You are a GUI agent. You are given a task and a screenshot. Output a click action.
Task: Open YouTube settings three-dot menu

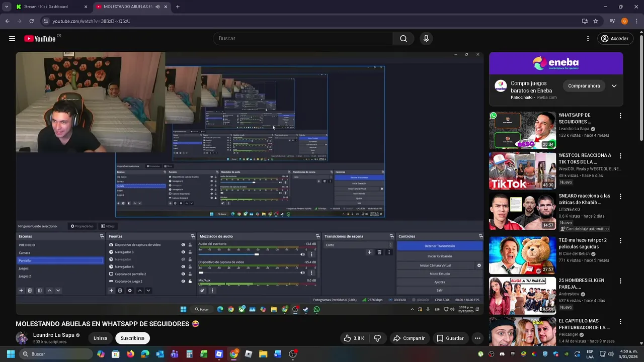(x=588, y=39)
